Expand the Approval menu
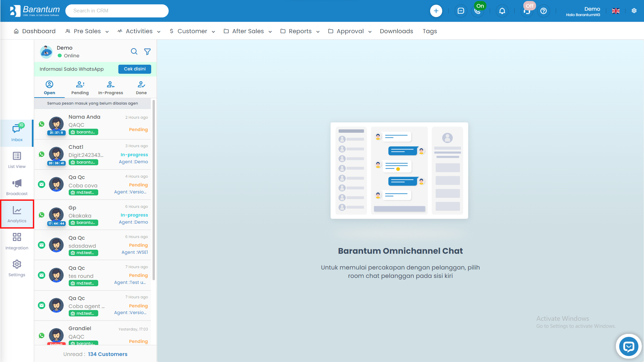The width and height of the screenshot is (644, 362). pos(350,31)
